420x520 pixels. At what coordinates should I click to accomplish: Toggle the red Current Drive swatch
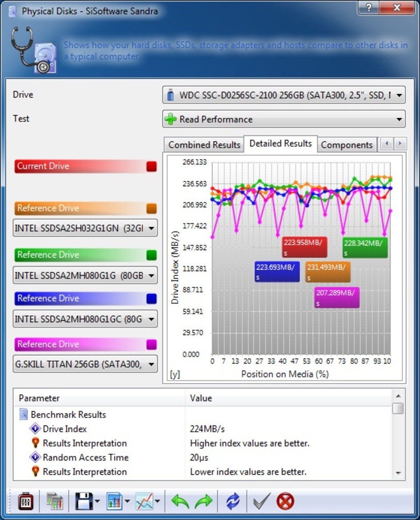(x=151, y=166)
